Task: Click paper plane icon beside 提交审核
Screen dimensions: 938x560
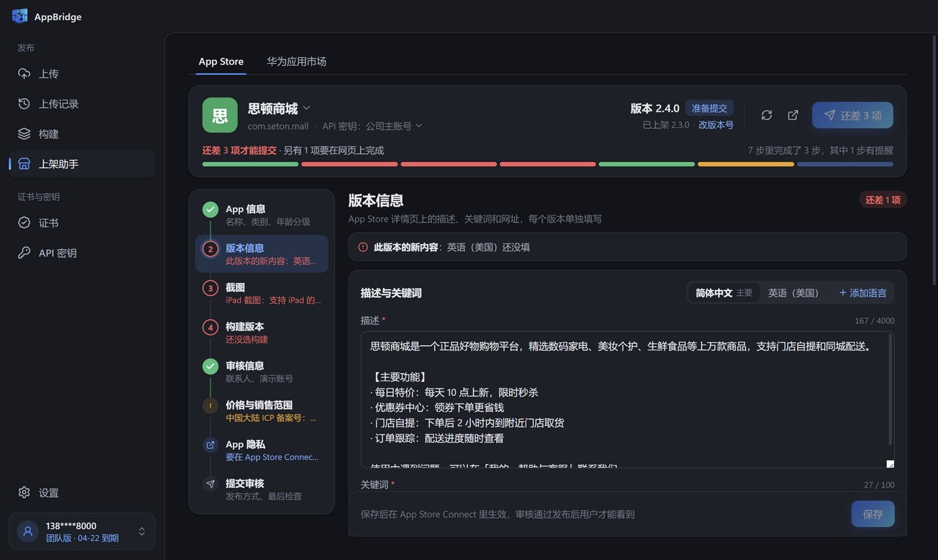Action: coord(210,484)
